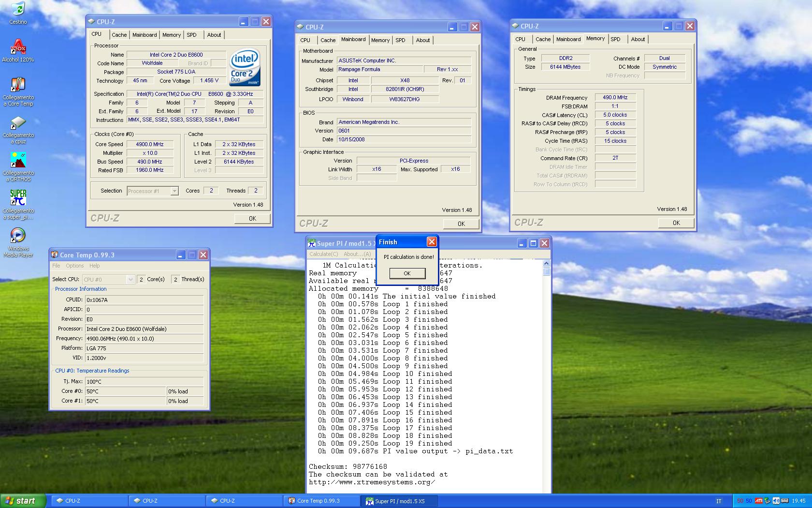Click the Intel Core 2 Duo logo in CPU-Z
The height and width of the screenshot is (508, 812).
coord(245,68)
